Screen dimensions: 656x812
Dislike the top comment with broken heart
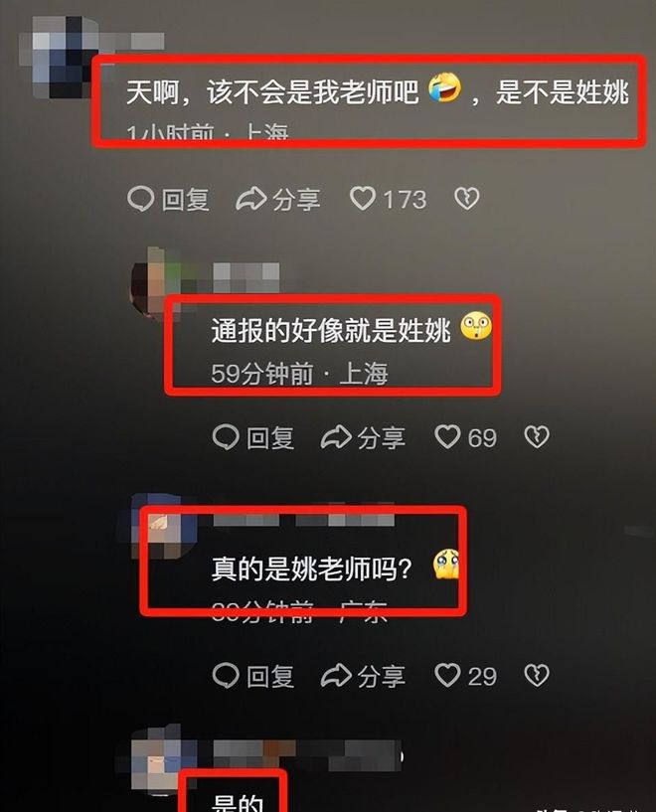coord(466,199)
